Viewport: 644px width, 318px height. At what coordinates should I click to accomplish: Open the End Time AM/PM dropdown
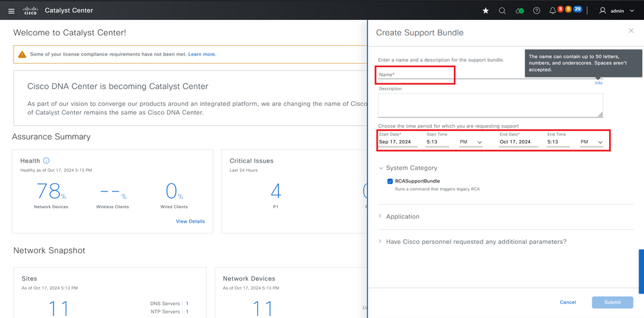(x=591, y=142)
